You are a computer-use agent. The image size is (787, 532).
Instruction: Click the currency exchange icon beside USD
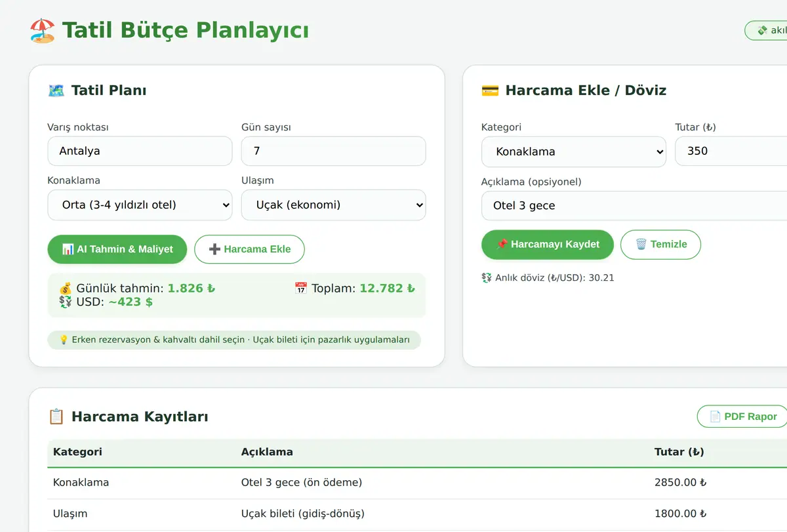(66, 302)
